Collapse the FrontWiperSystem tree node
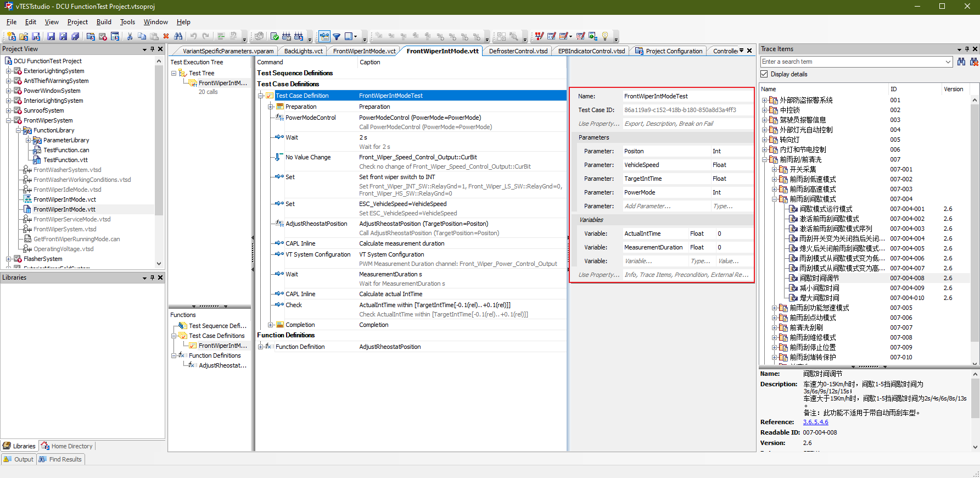Image resolution: width=980 pixels, height=478 pixels. point(9,120)
